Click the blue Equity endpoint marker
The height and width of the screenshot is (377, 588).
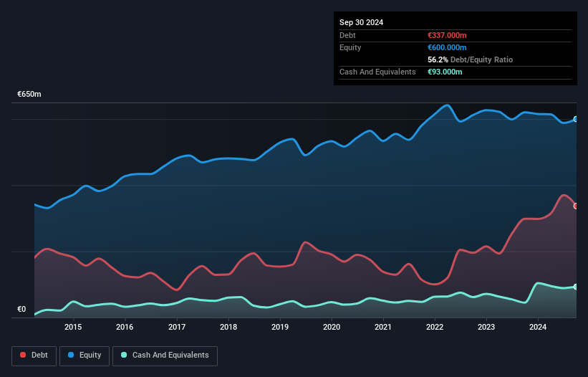(x=576, y=120)
